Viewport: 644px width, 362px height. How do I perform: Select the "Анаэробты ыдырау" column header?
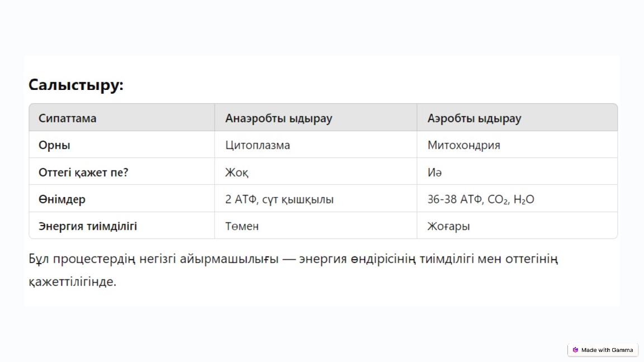coord(278,118)
